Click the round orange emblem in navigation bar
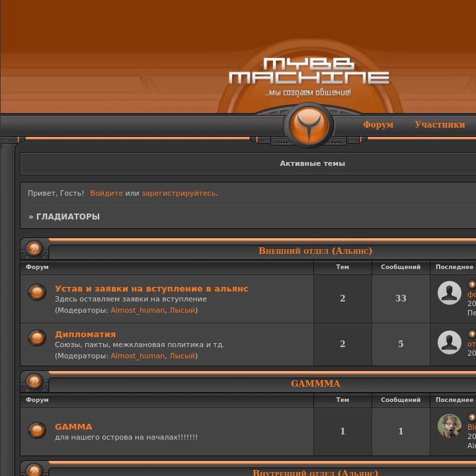 click(309, 125)
